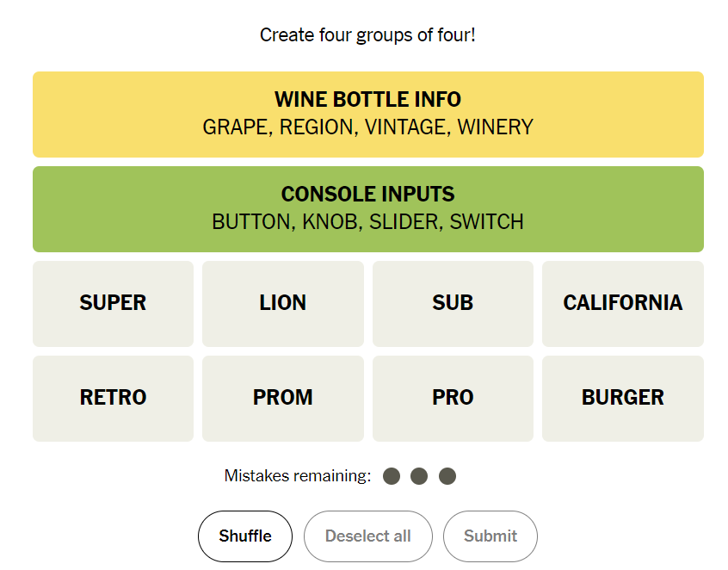Click the GRAPE, REGION, VINTAGE, WINERY word list
The image size is (728, 570).
pos(367,127)
